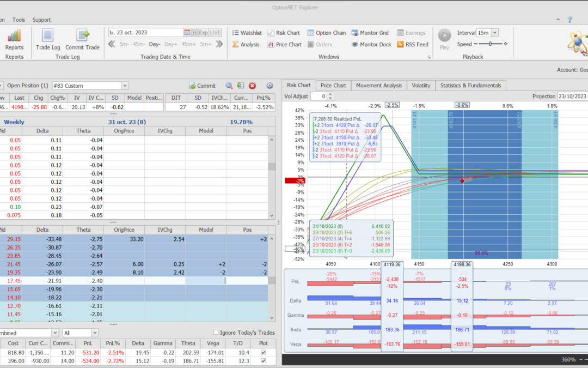The image size is (588, 368).
Task: Toggle the Plot checkbox in first row
Action: tap(264, 353)
